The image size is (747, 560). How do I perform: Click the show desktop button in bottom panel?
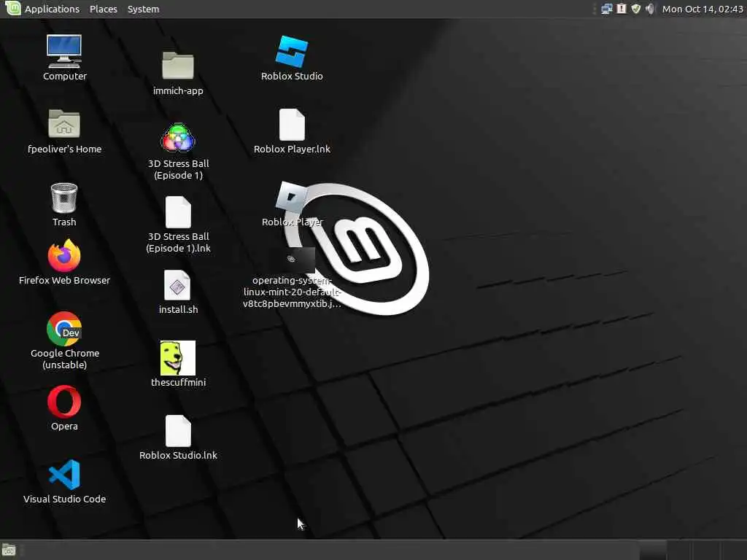point(9,550)
